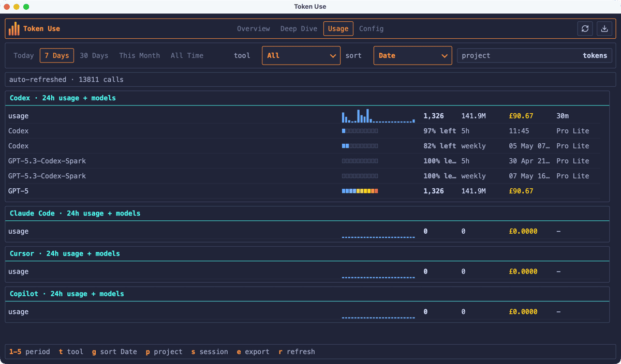This screenshot has height=364, width=621.
Task: Click the GPT-5.3-Codex-Spark weekly progress bar
Action: (x=360, y=176)
